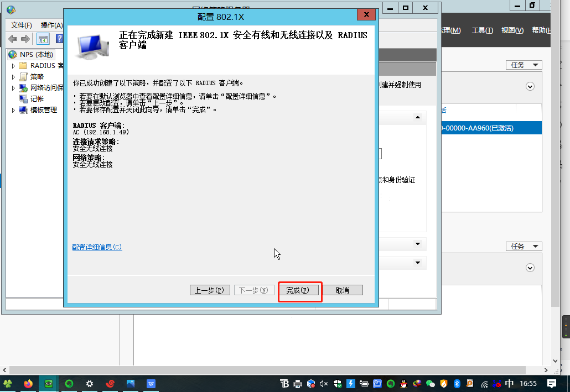This screenshot has height=392, width=570.
Task: Click the Bluetooth tray icon
Action: 457,384
